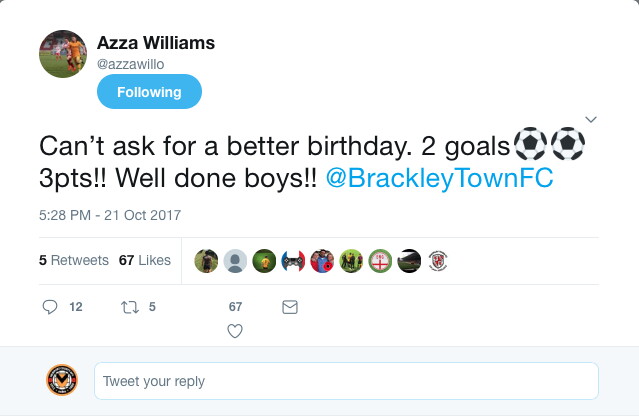Viewport: 639px width, 419px height.
Task: Retweet this tweet using the retweet icon
Action: (x=129, y=308)
